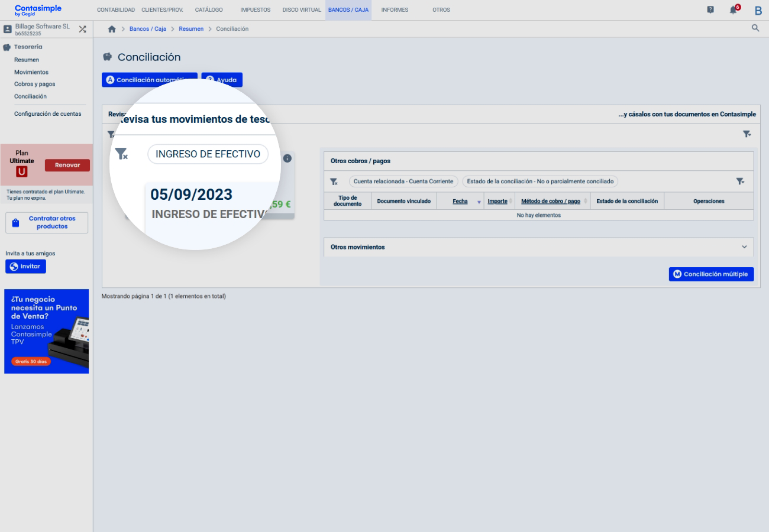Open the help question mark icon in top bar
The height and width of the screenshot is (532, 769).
tap(710, 9)
